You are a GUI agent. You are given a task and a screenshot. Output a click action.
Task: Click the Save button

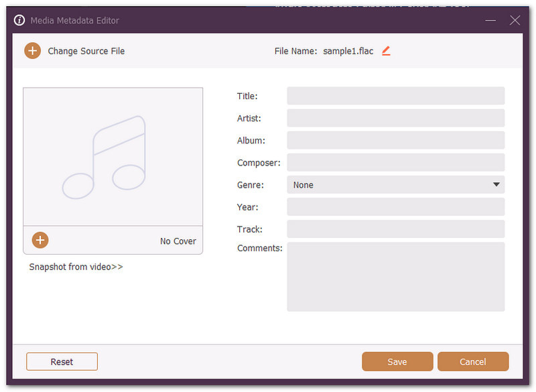(x=397, y=362)
